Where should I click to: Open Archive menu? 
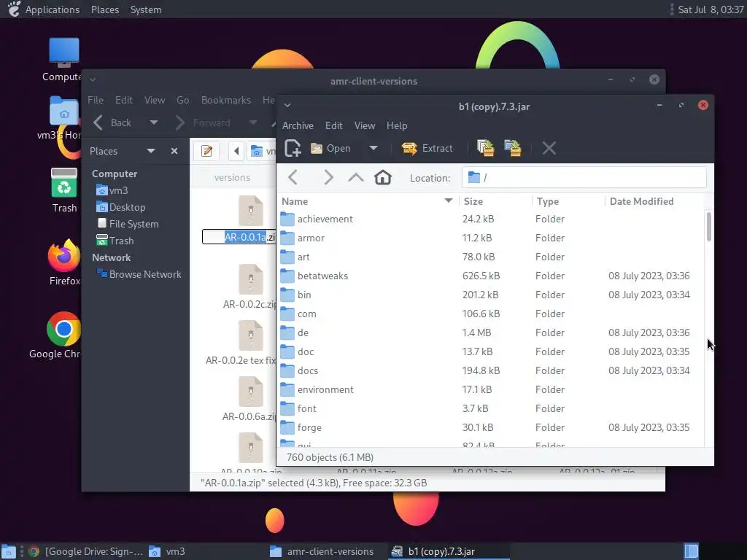[x=298, y=125]
